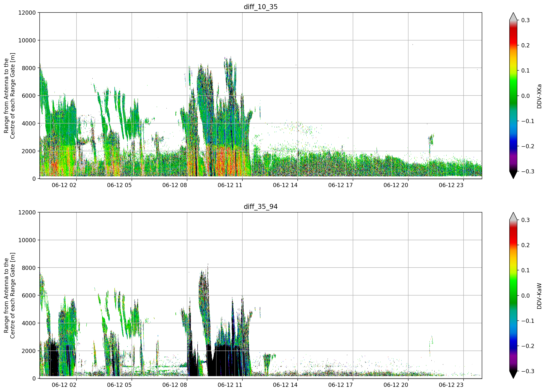Click the '4000' y-tick of diff_10_35 plot
Viewport: 546px width, 392px height.
click(x=29, y=123)
